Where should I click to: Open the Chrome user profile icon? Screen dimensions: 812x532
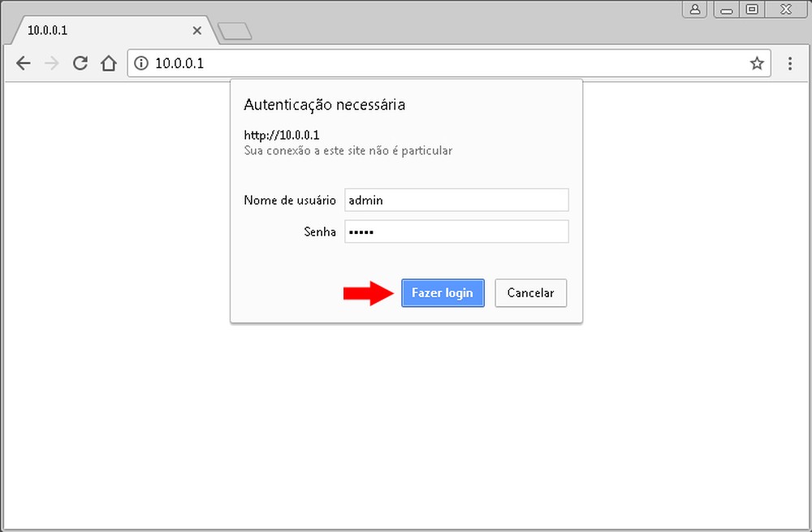(695, 9)
